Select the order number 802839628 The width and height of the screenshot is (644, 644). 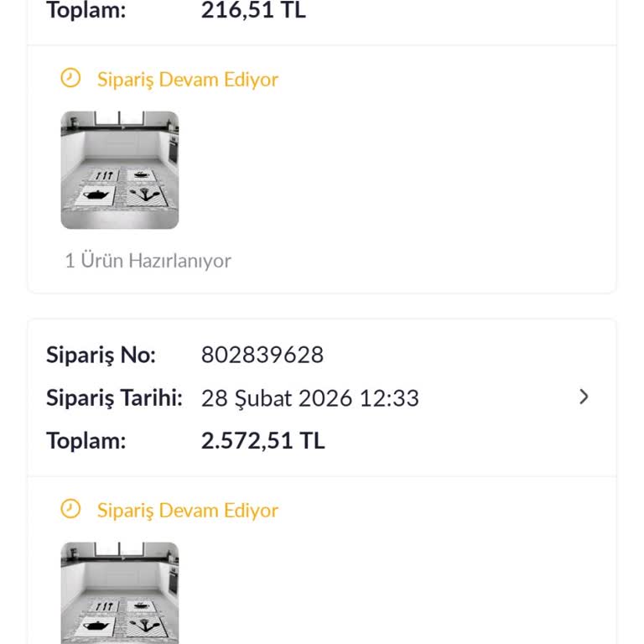pyautogui.click(x=262, y=355)
